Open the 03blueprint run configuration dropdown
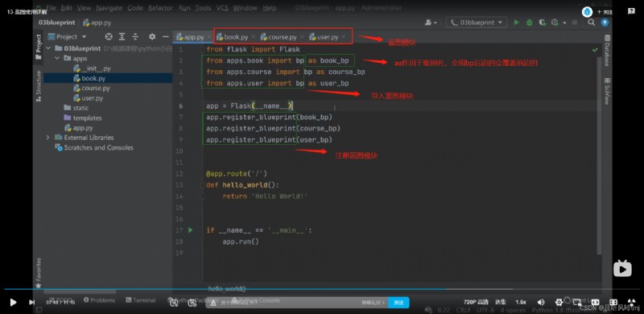The image size is (644, 314). [477, 23]
